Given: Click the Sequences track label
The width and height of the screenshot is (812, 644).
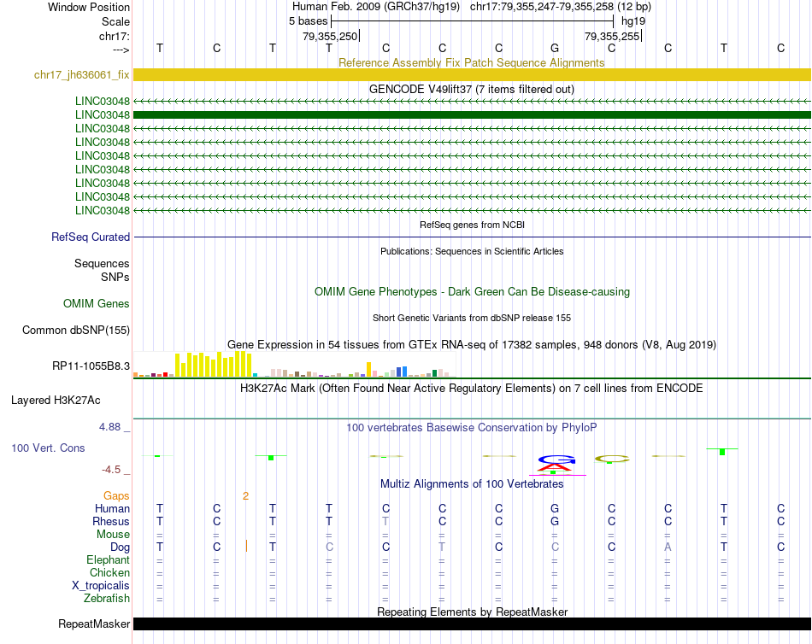Looking at the screenshot, I should (x=102, y=264).
